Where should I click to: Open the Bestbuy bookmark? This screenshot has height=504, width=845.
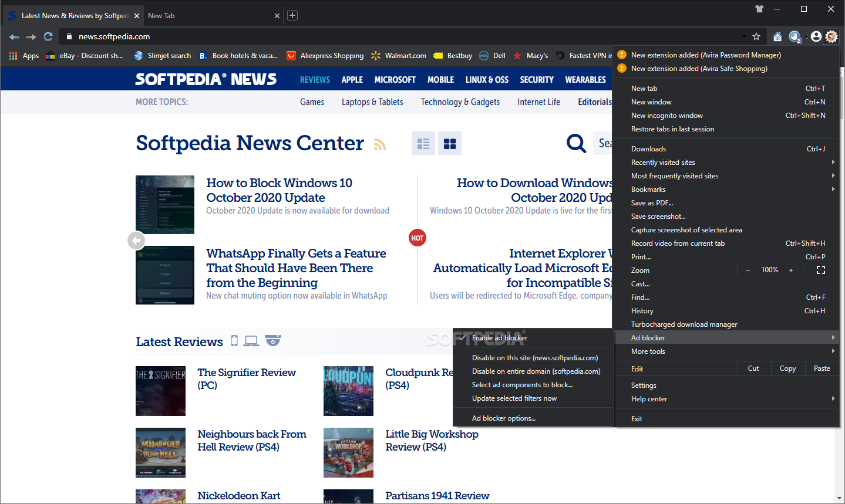pos(453,56)
